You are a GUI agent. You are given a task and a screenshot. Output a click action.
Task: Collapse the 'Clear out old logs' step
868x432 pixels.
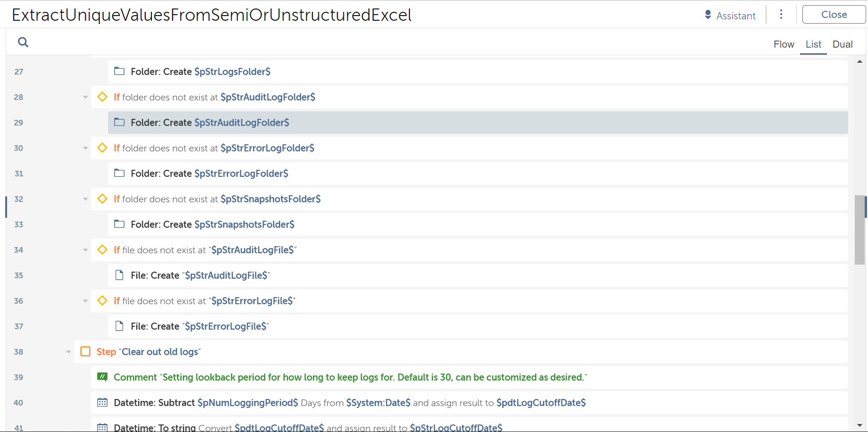coord(68,352)
